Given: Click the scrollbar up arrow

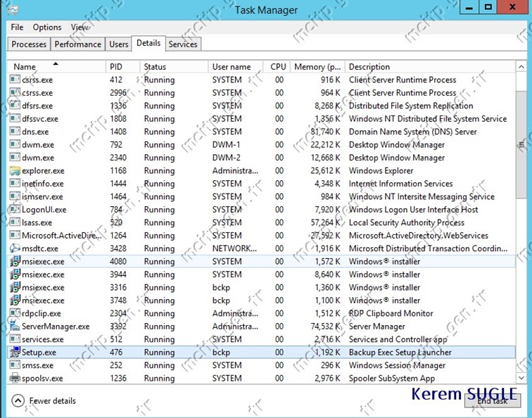Looking at the screenshot, I should [x=521, y=67].
